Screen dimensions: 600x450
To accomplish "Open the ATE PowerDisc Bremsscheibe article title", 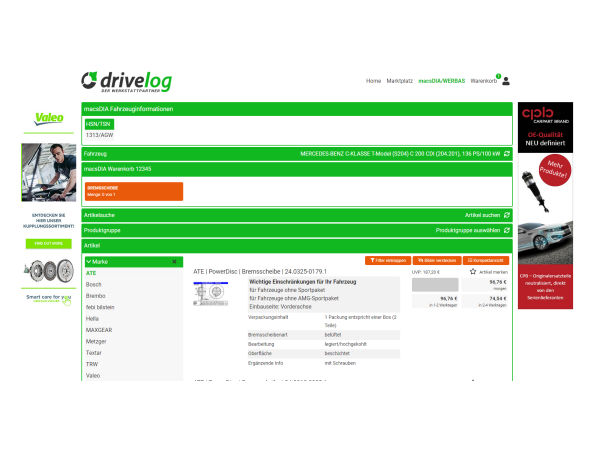I will click(260, 272).
